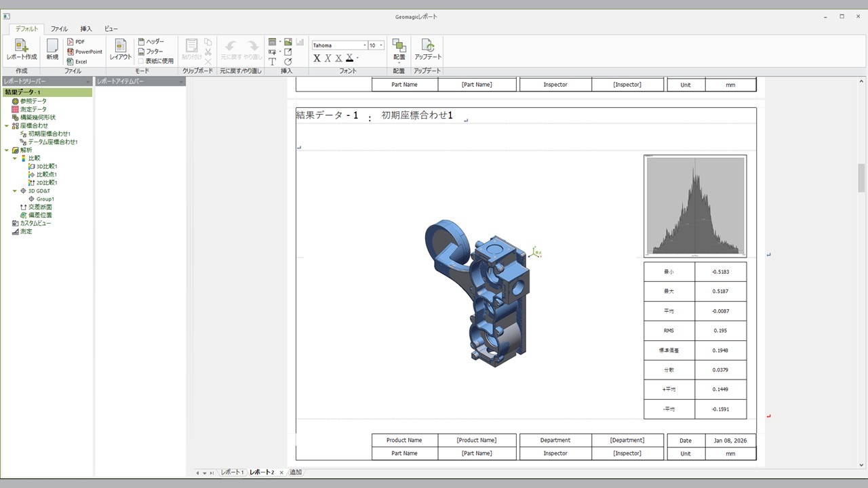Open the font size dropdown
This screenshot has width=868, height=488.
[x=381, y=45]
